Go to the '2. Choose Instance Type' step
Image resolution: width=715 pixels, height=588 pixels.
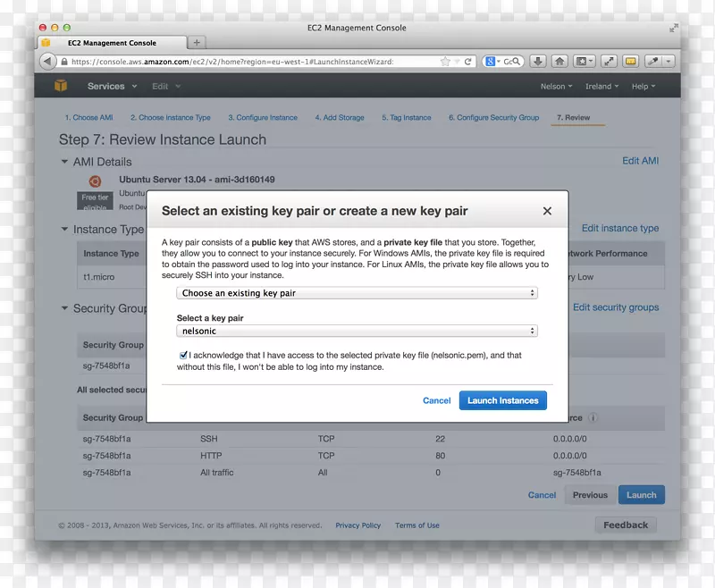(x=170, y=118)
